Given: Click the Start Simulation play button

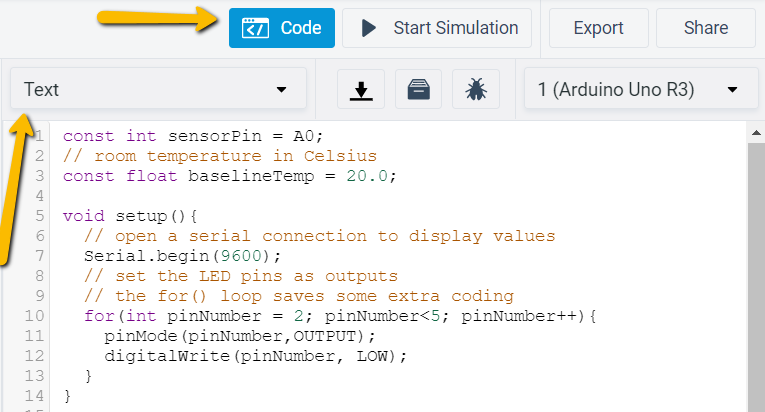Looking at the screenshot, I should click(x=436, y=28).
